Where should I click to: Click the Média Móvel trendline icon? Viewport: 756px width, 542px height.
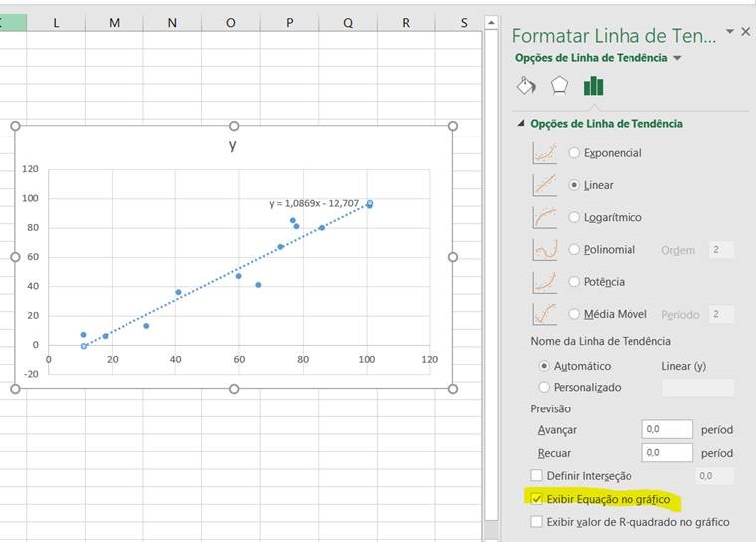545,314
